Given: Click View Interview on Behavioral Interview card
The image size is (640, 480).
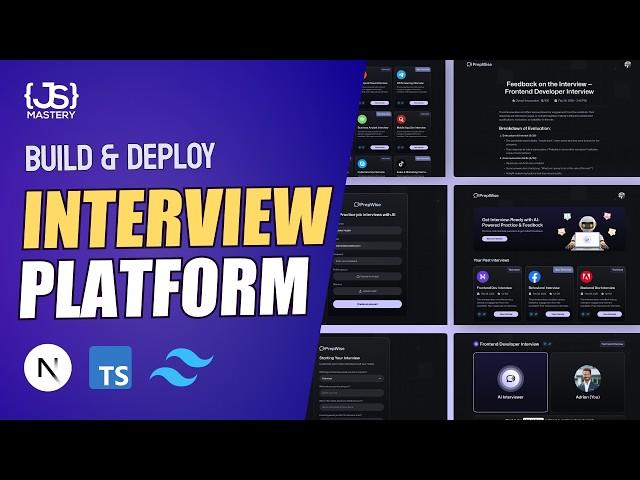Looking at the screenshot, I should pyautogui.click(x=558, y=314).
